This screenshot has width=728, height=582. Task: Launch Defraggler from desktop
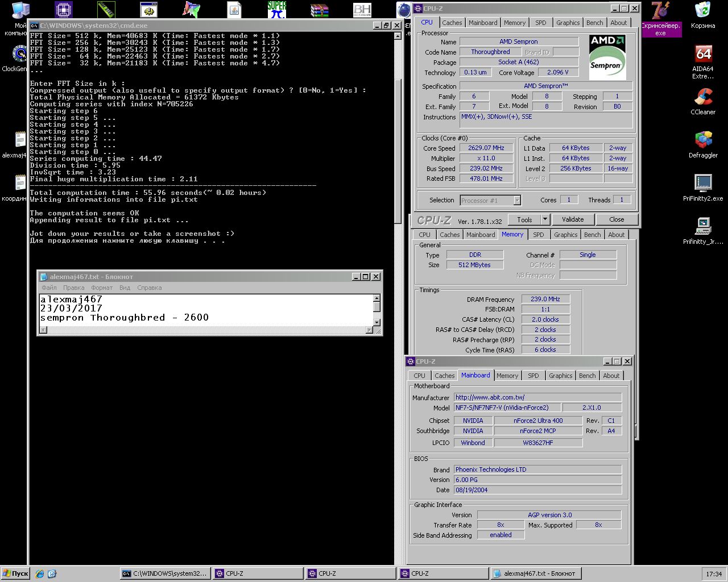703,140
